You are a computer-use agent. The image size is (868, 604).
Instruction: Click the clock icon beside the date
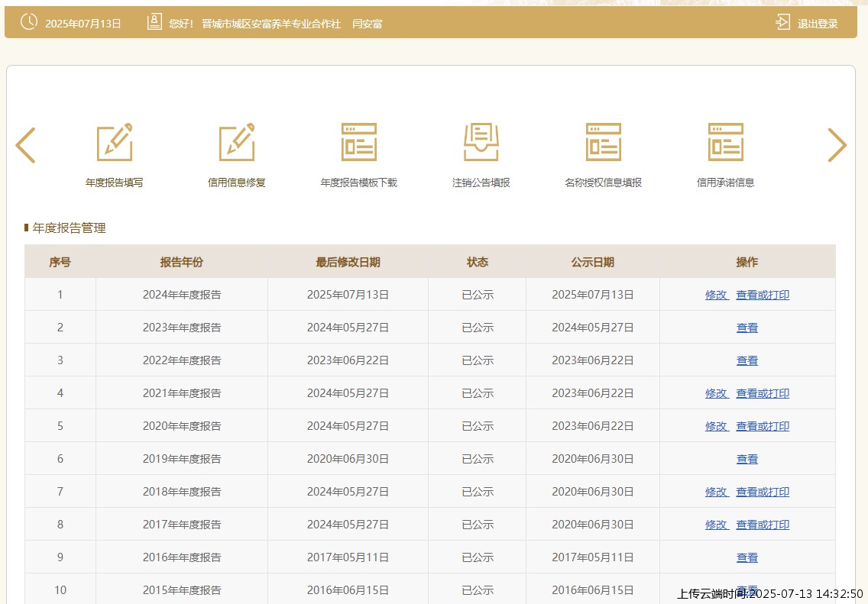(x=29, y=22)
